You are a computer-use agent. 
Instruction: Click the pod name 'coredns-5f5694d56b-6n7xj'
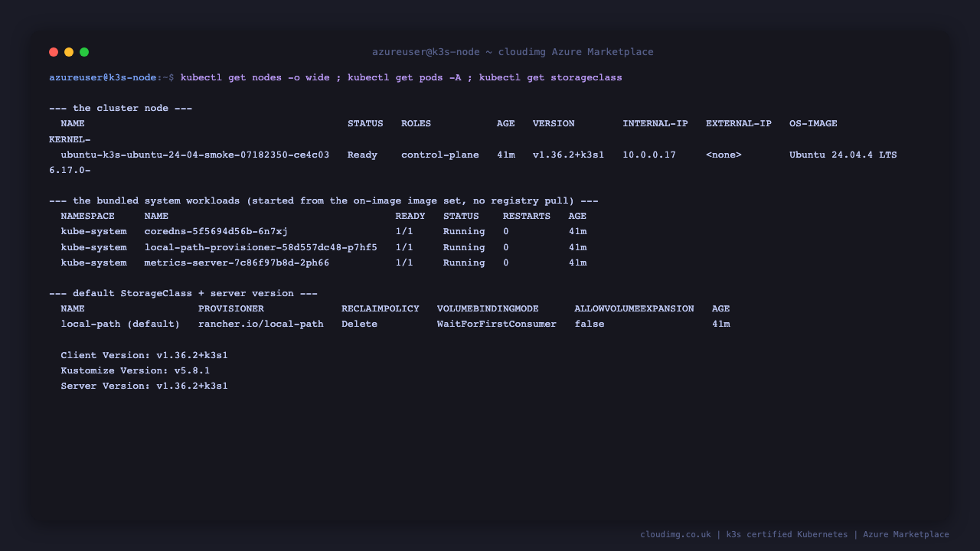coord(216,232)
